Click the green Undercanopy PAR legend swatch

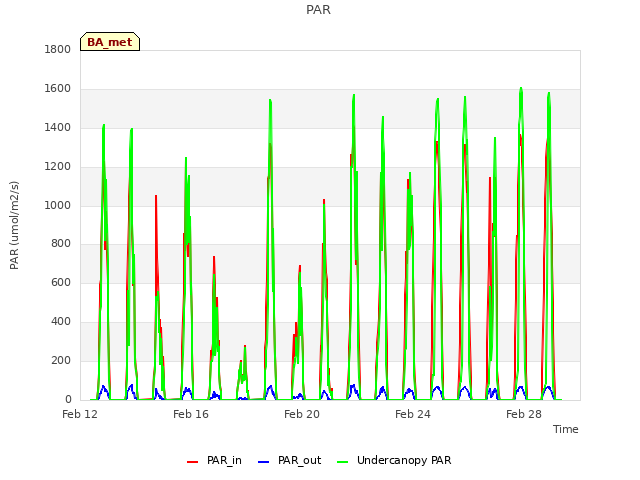(x=343, y=462)
